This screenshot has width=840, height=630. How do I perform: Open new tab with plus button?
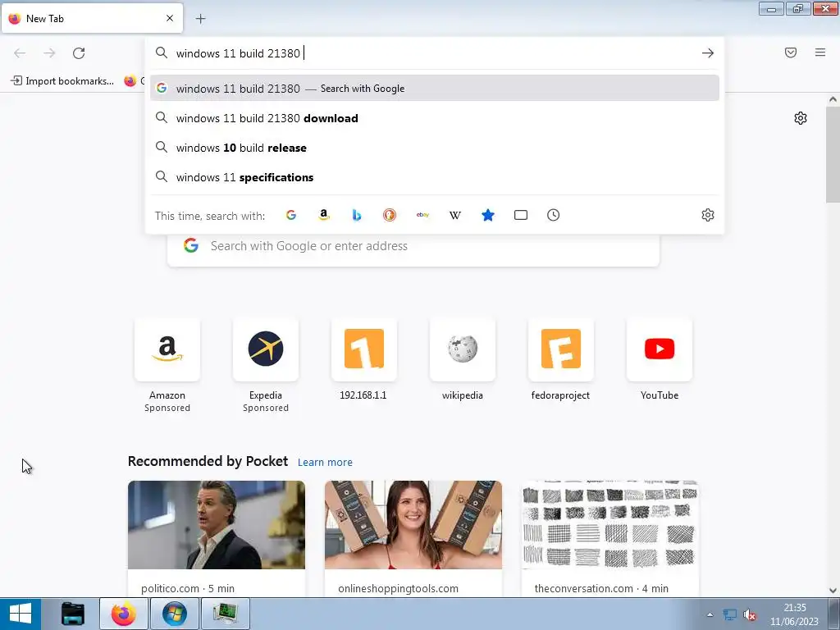point(200,19)
